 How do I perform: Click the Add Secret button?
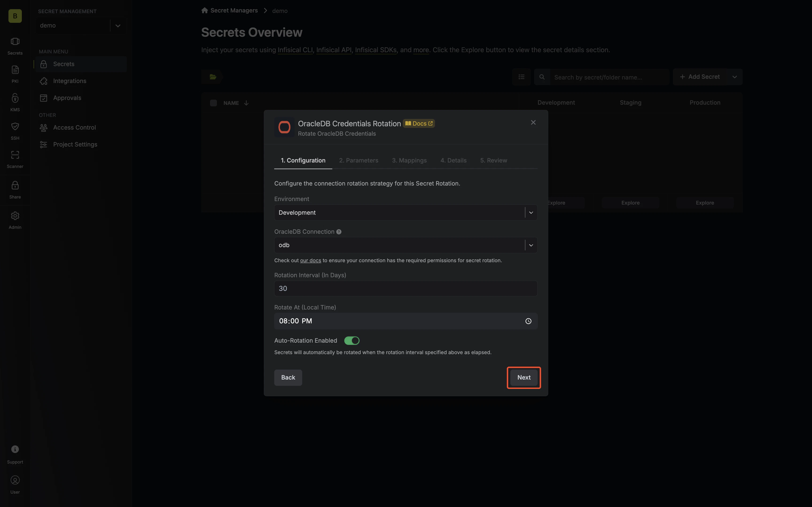pos(700,77)
